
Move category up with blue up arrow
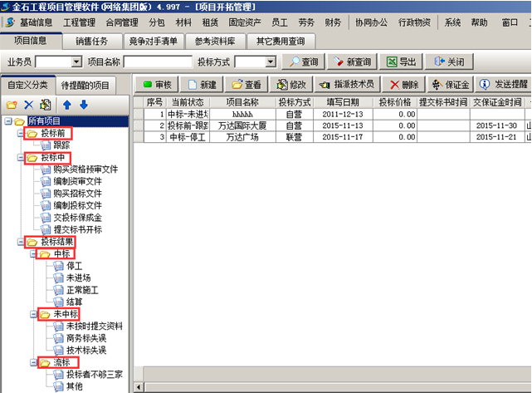point(67,105)
